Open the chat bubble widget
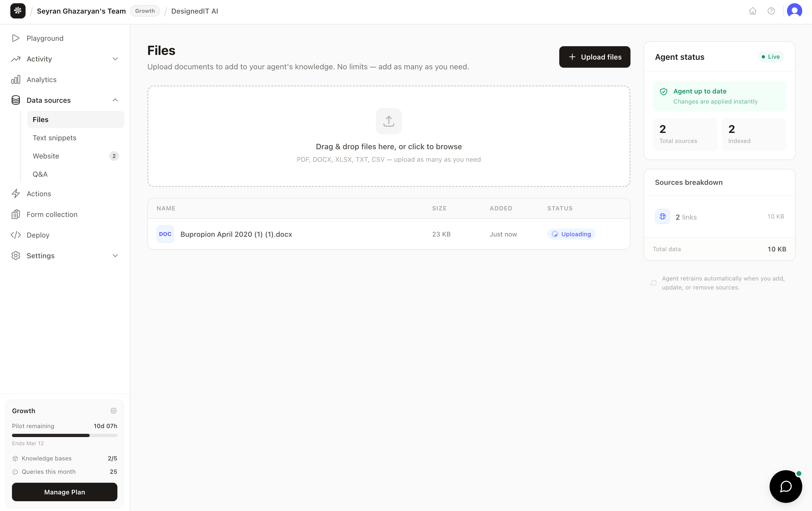The height and width of the screenshot is (511, 812). (785, 486)
